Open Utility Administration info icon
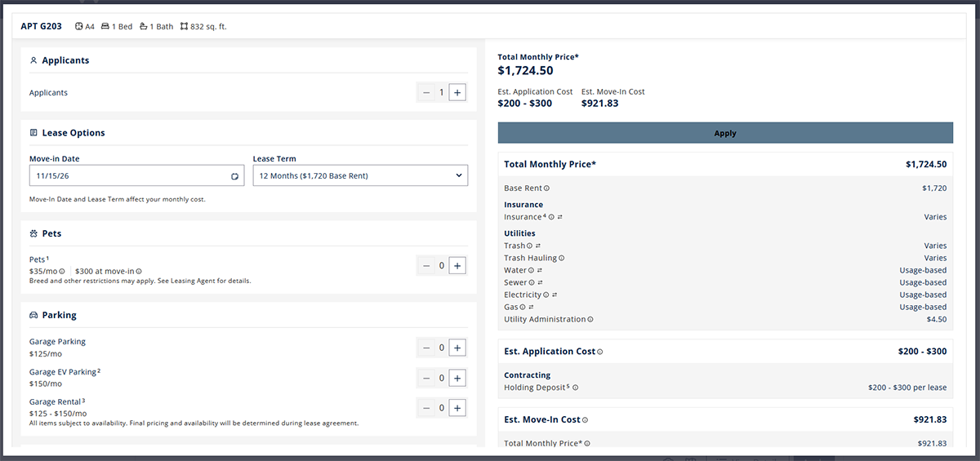Viewport: 980px width, 461px height. click(590, 319)
